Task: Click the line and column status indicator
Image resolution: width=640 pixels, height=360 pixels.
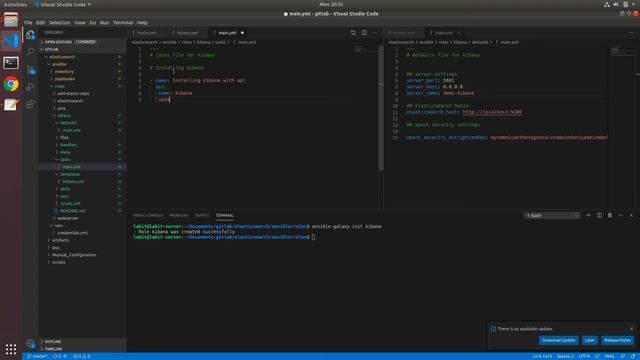Action: (542, 356)
